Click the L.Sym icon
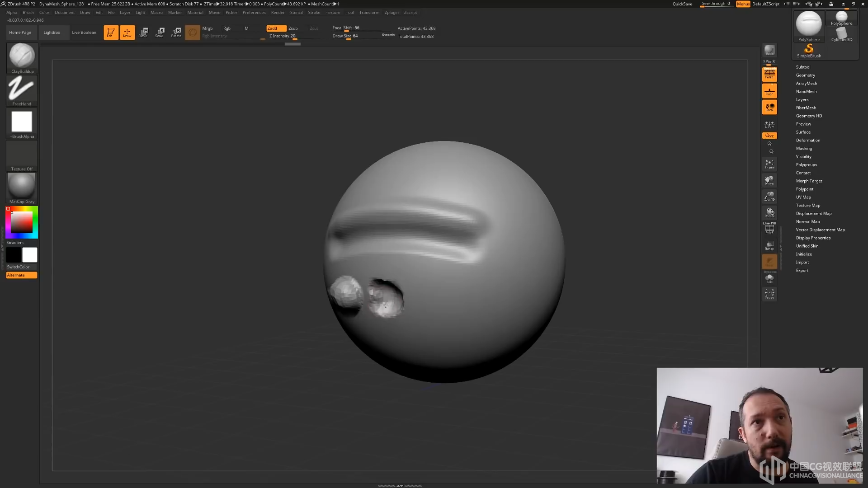The height and width of the screenshot is (488, 868). 769,124
